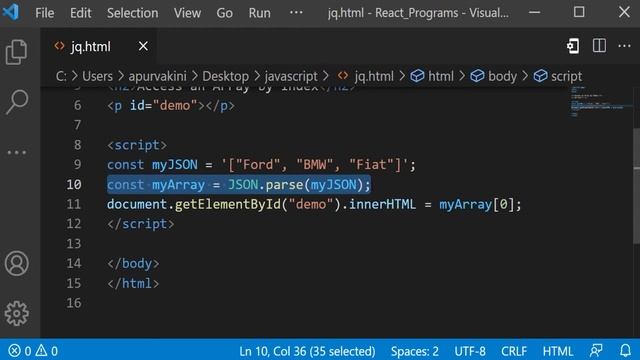Click line number 9 in gutter
This screenshot has width=640, height=360.
[x=78, y=164]
